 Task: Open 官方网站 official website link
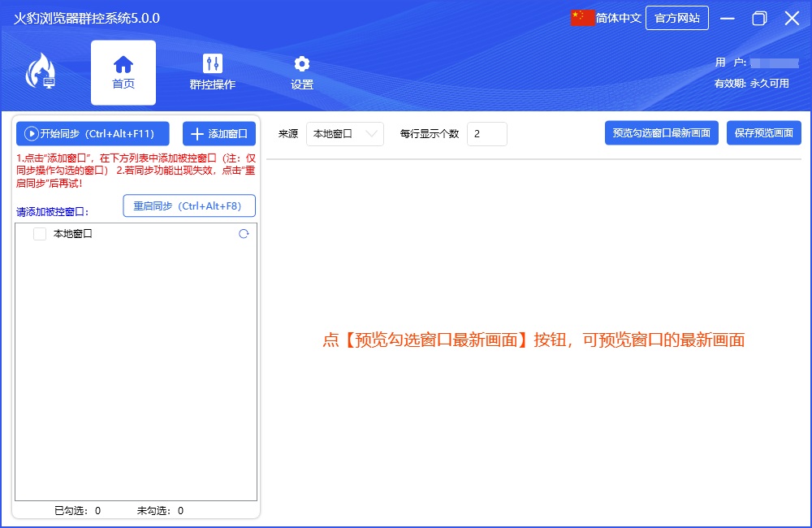[x=677, y=17]
